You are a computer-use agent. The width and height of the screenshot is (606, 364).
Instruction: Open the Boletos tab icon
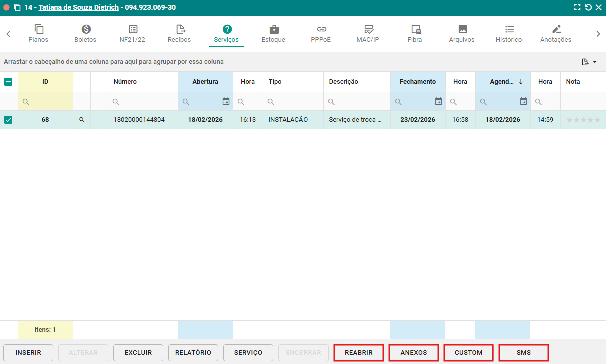(x=86, y=30)
